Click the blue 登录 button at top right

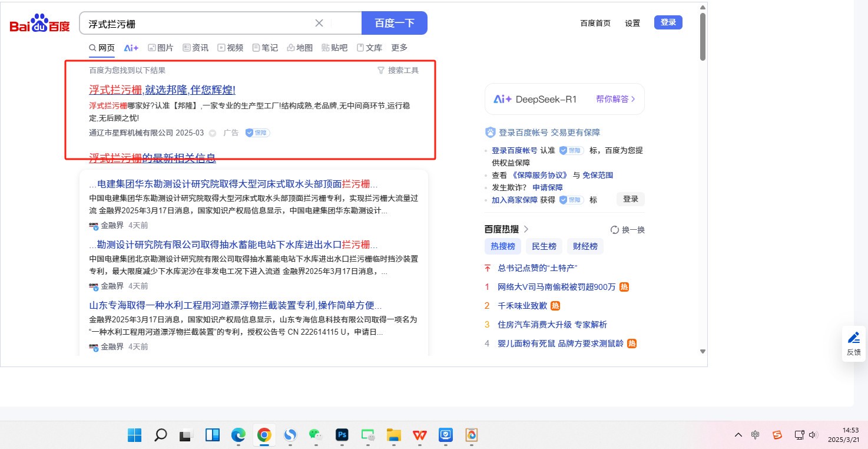click(668, 22)
